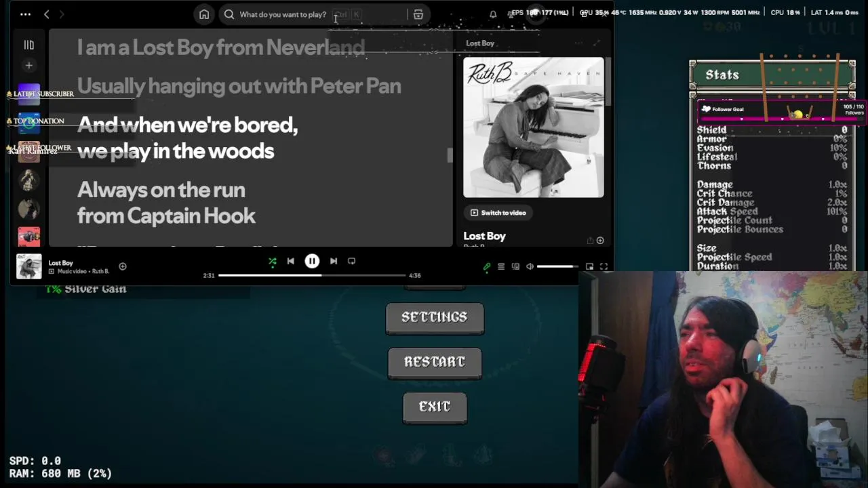
Task: Open the Safe Haven album cover art
Action: (534, 127)
